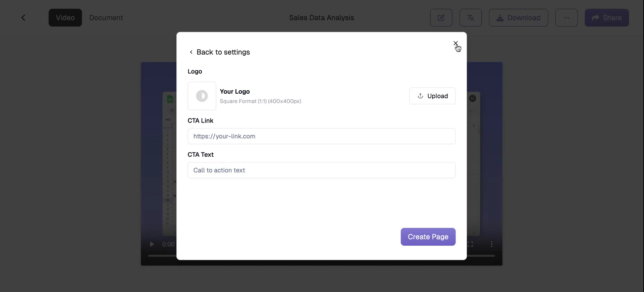Image resolution: width=644 pixels, height=292 pixels.
Task: Click the chevron beside Back to settings
Action: tap(191, 52)
